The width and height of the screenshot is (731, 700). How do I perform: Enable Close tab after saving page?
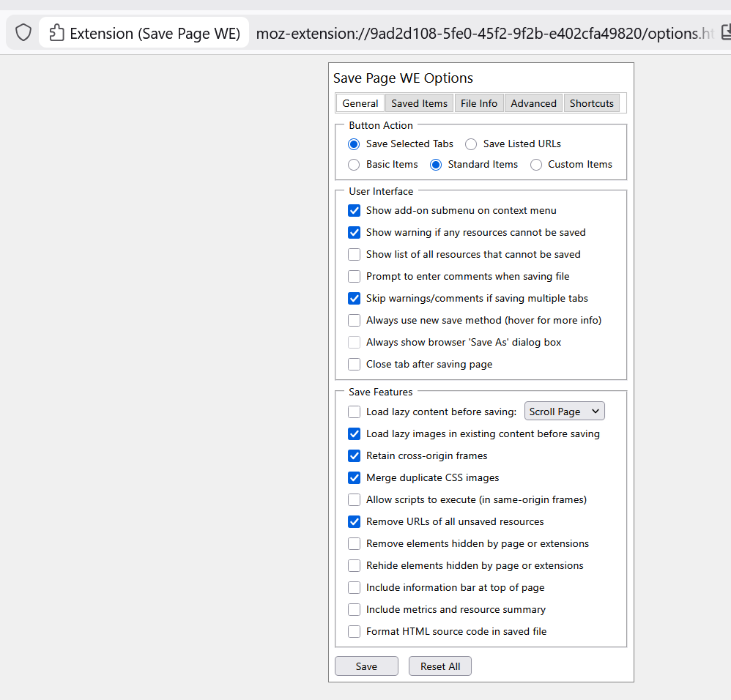tap(355, 365)
